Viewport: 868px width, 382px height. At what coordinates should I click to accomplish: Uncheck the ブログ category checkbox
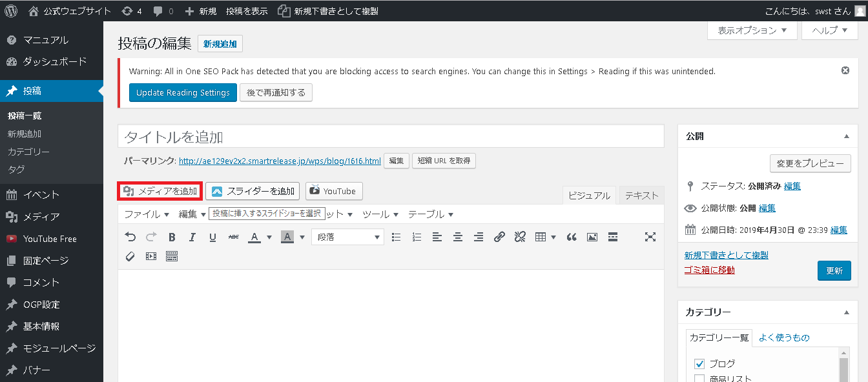[x=699, y=364]
